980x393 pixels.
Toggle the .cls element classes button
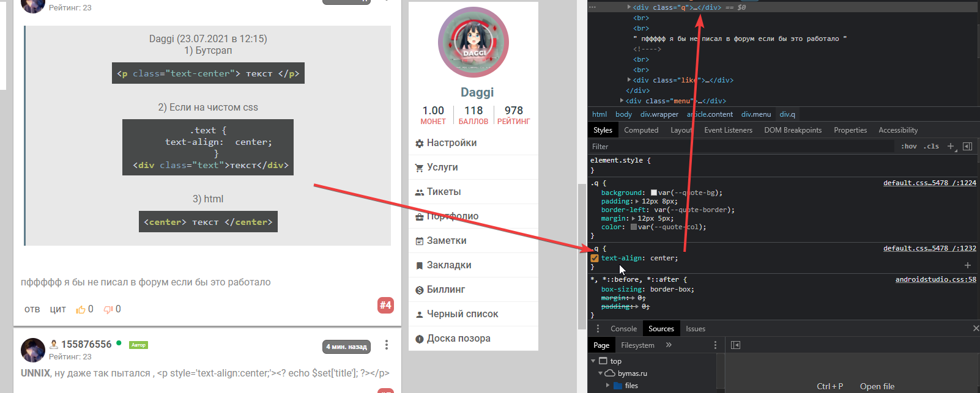click(932, 147)
